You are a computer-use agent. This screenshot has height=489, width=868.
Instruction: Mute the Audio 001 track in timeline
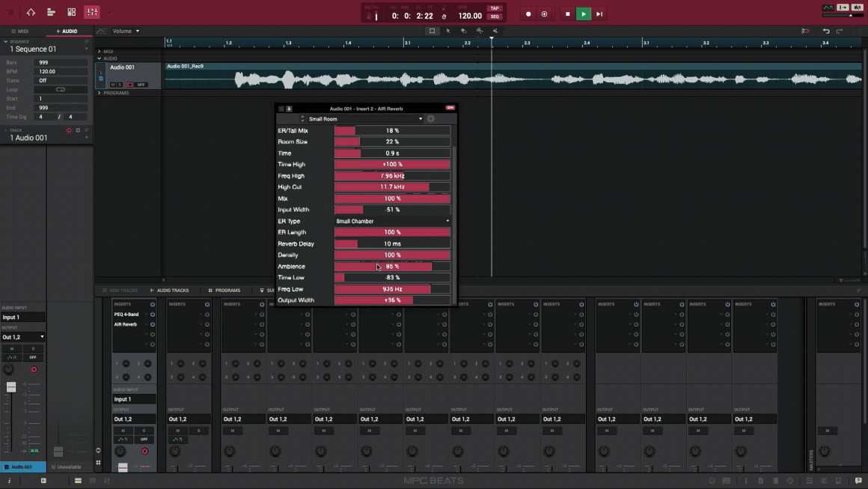pyautogui.click(x=113, y=85)
